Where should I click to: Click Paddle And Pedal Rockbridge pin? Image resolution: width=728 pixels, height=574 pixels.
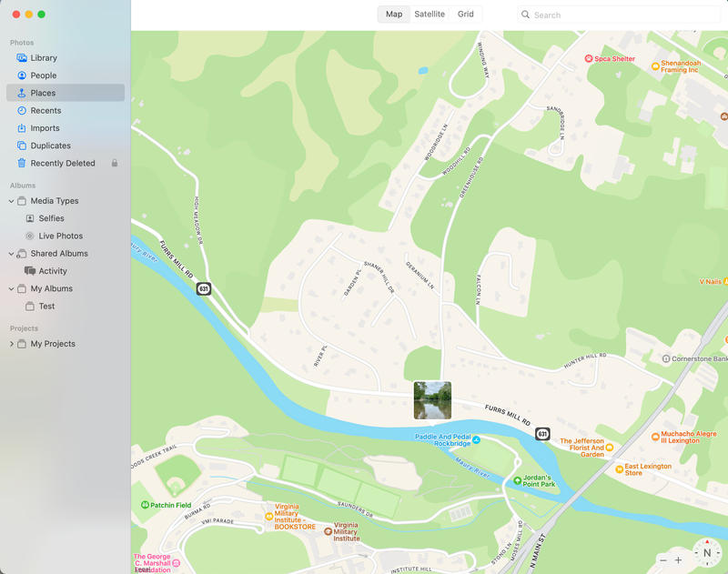tap(476, 439)
